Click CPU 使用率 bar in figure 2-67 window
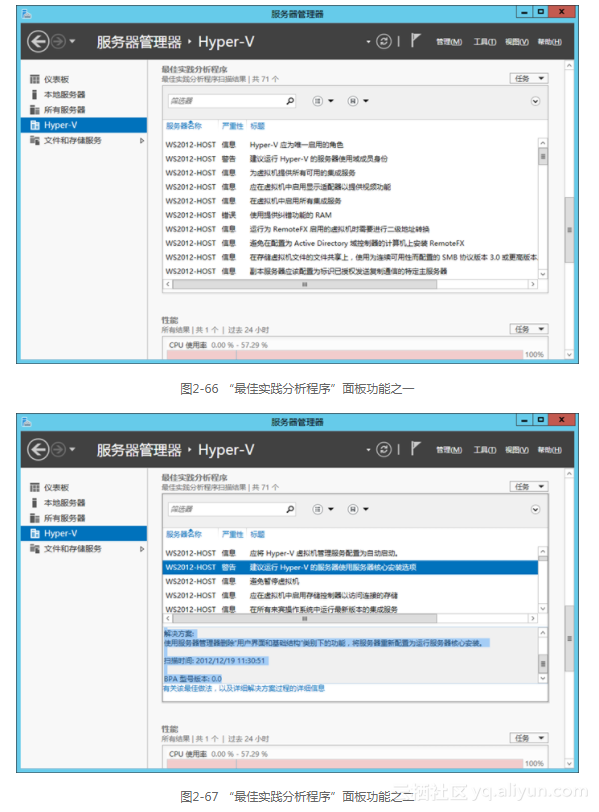The image size is (599, 812). 345,763
